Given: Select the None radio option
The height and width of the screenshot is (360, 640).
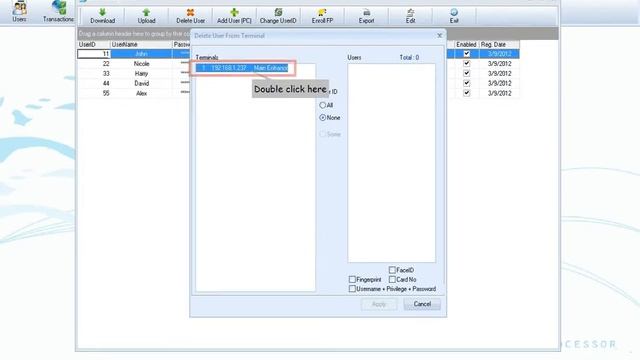Looking at the screenshot, I should (322, 118).
